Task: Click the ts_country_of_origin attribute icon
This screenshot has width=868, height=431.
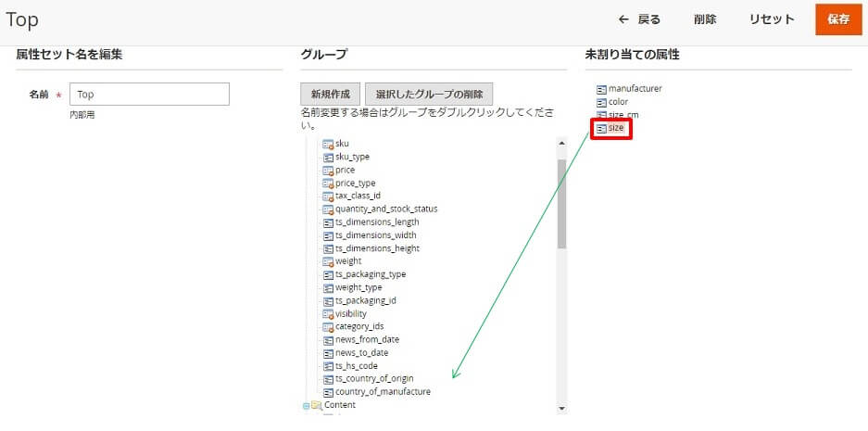Action: [x=328, y=379]
